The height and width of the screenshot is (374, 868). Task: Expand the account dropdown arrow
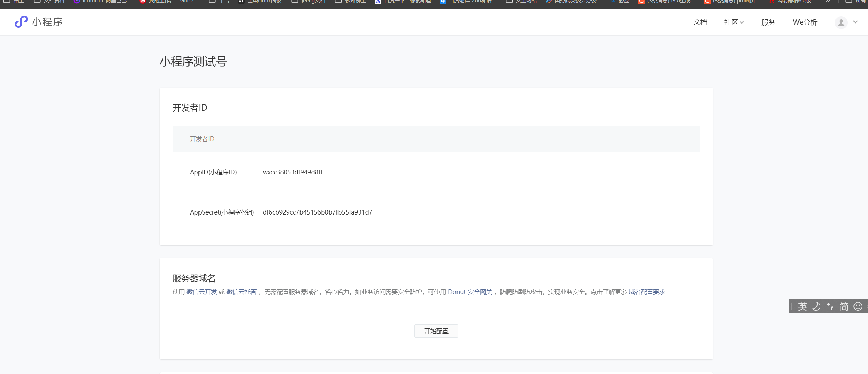tap(855, 22)
